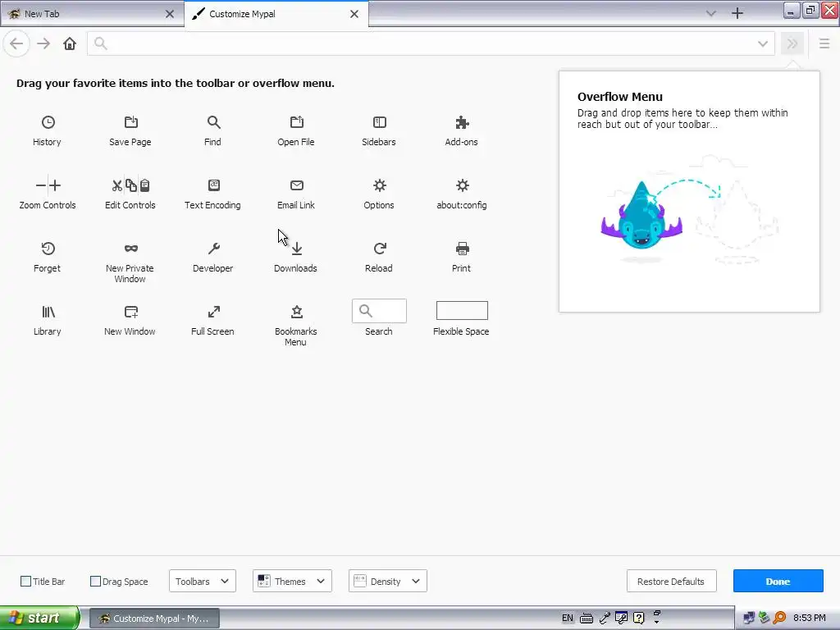Click Restore Defaults button
The width and height of the screenshot is (840, 630).
tap(671, 582)
